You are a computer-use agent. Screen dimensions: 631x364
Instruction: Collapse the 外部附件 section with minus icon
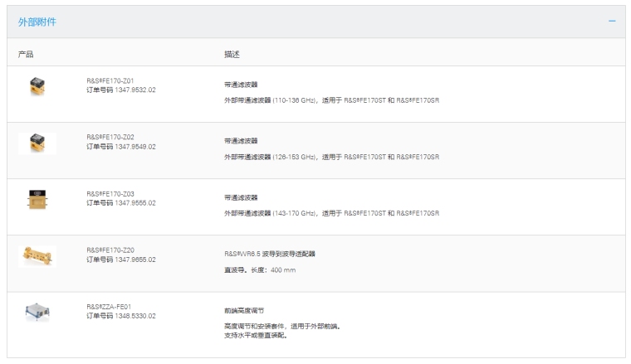coord(612,22)
